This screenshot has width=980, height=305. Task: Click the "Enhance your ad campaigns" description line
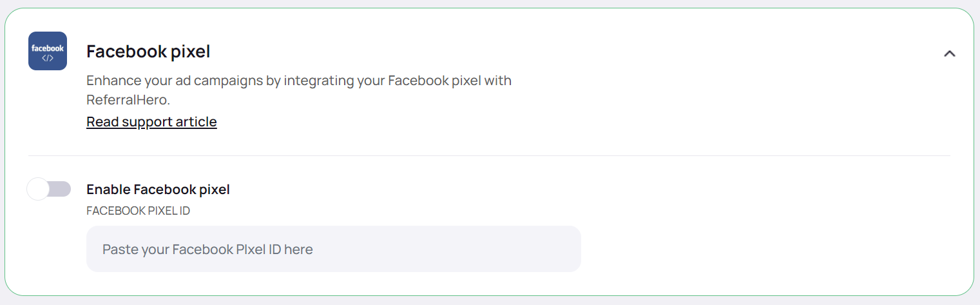[298, 81]
